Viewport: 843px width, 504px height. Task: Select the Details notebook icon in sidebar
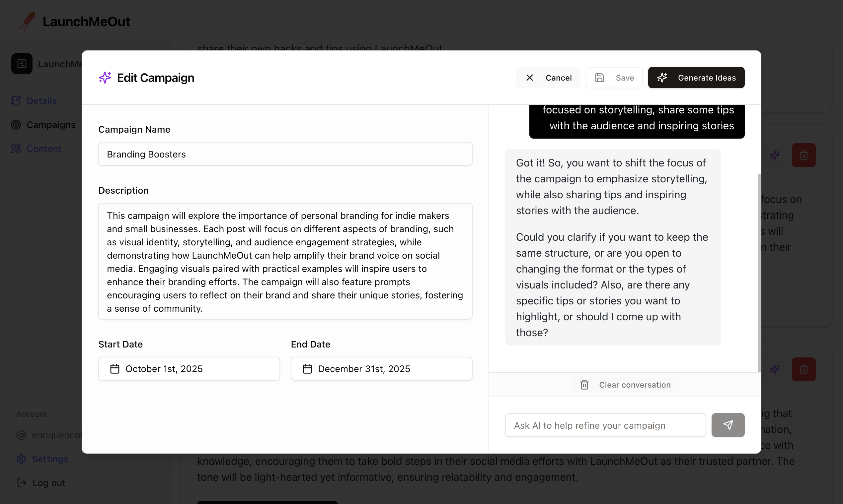coord(16,100)
